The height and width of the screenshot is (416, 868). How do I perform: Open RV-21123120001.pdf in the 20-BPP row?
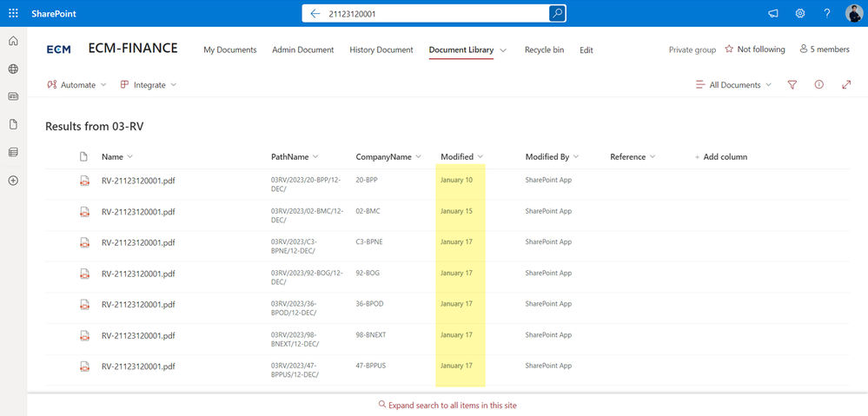pyautogui.click(x=138, y=181)
